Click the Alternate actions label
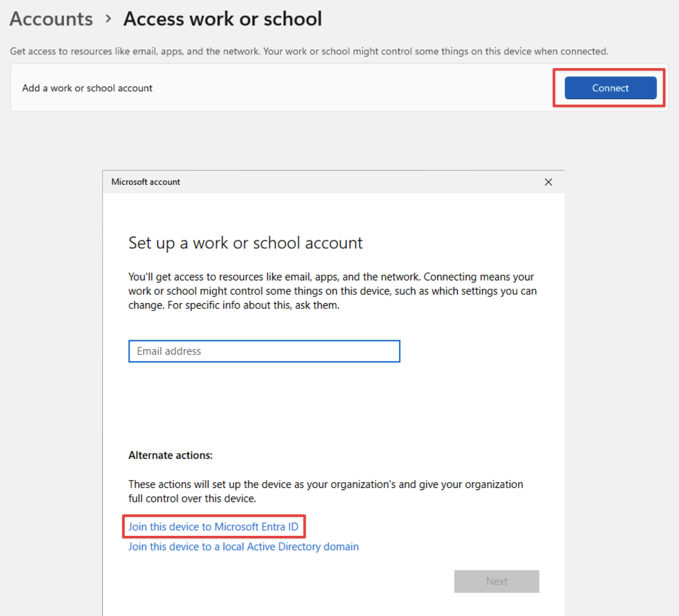 (171, 455)
